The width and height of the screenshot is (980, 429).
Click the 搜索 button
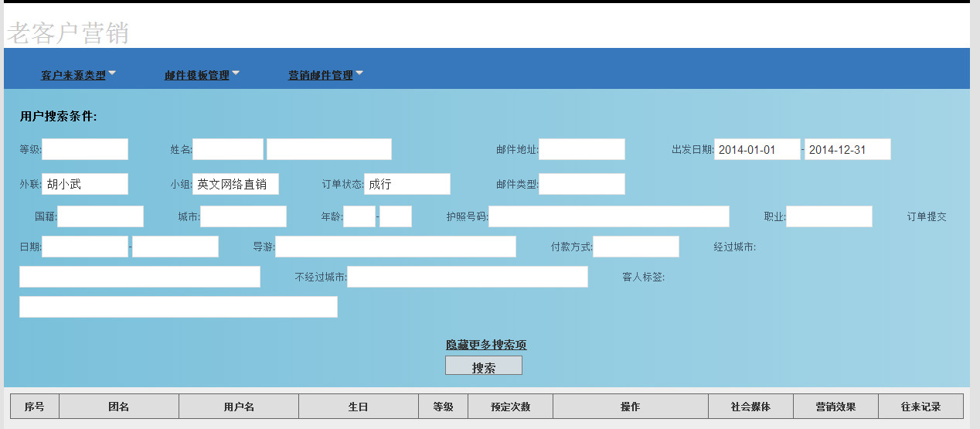484,366
